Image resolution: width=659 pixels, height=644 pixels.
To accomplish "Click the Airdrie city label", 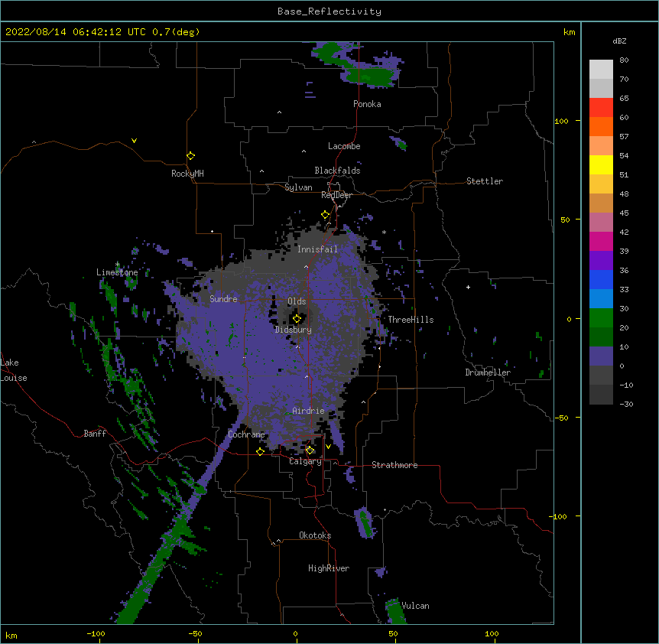I will click(x=308, y=411).
